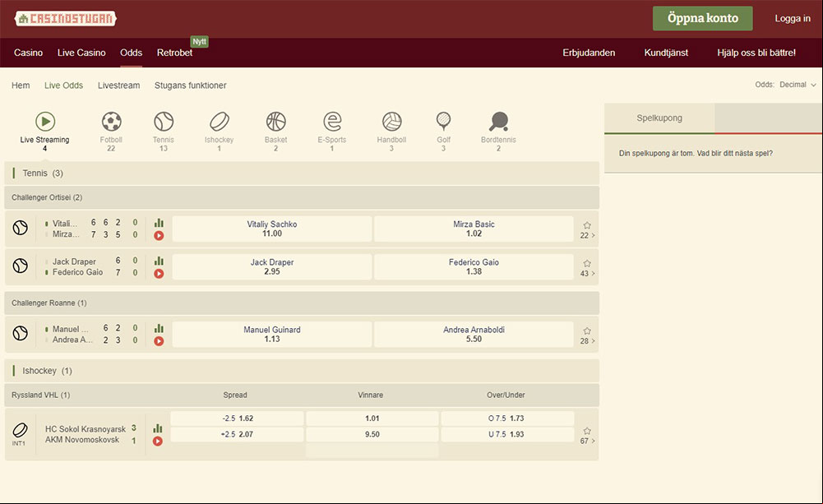Bet on Mirza Basic at 1.02
Screen dimensions: 823x504
tap(474, 229)
